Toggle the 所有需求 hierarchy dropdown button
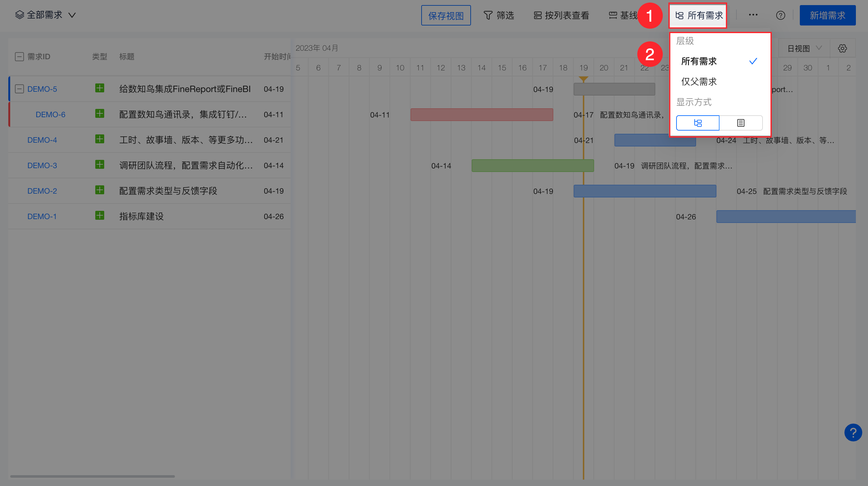The height and width of the screenshot is (486, 868). [x=698, y=16]
